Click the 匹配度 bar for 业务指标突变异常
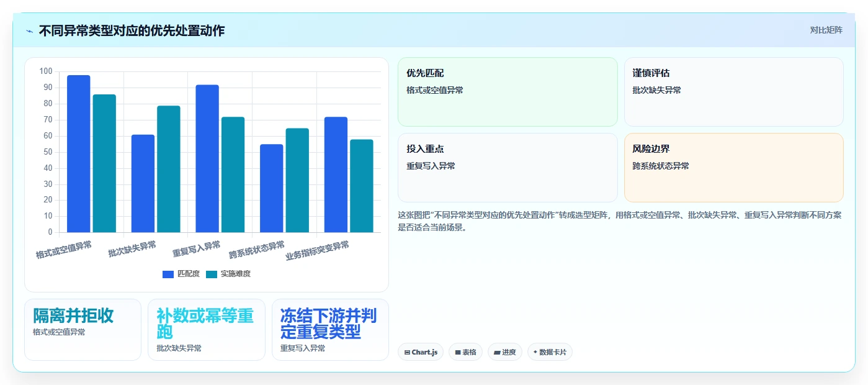Viewport: 868px width, 385px height. (336, 174)
